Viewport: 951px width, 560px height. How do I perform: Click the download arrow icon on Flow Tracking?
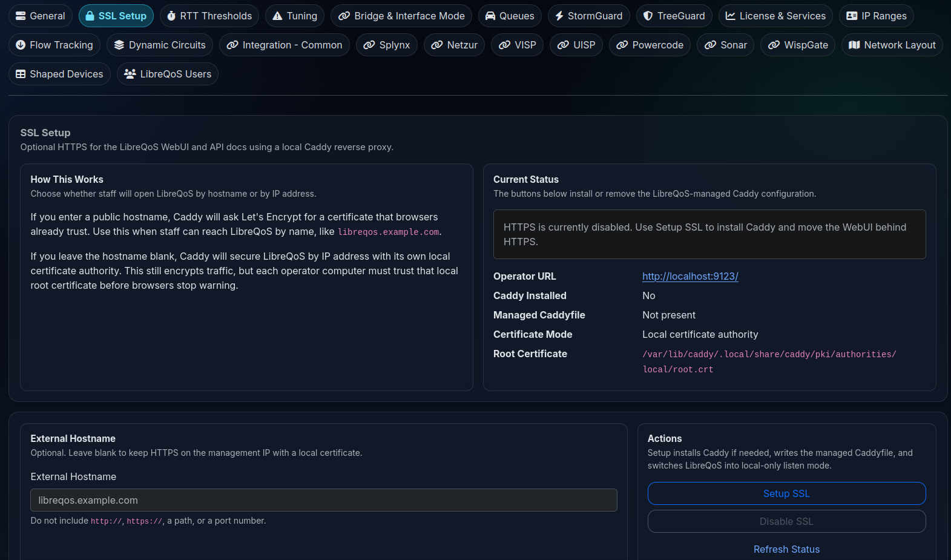pos(21,45)
